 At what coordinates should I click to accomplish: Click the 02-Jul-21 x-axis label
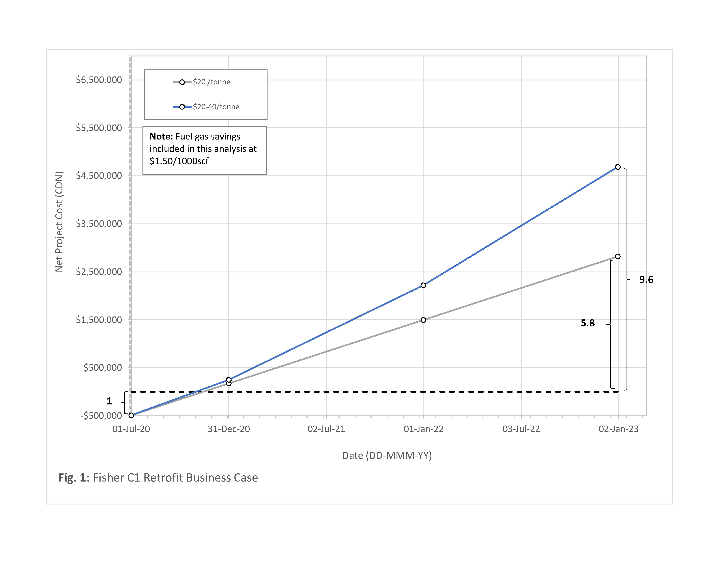coord(326,429)
